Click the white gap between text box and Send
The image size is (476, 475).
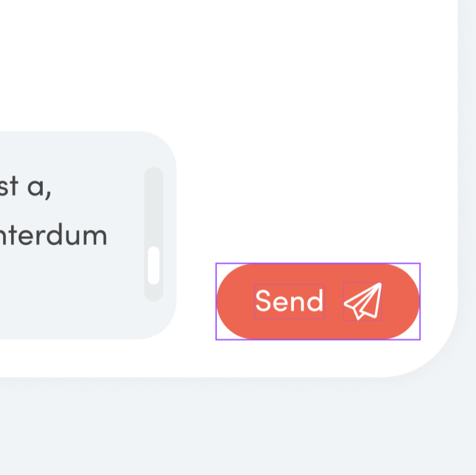point(196,302)
